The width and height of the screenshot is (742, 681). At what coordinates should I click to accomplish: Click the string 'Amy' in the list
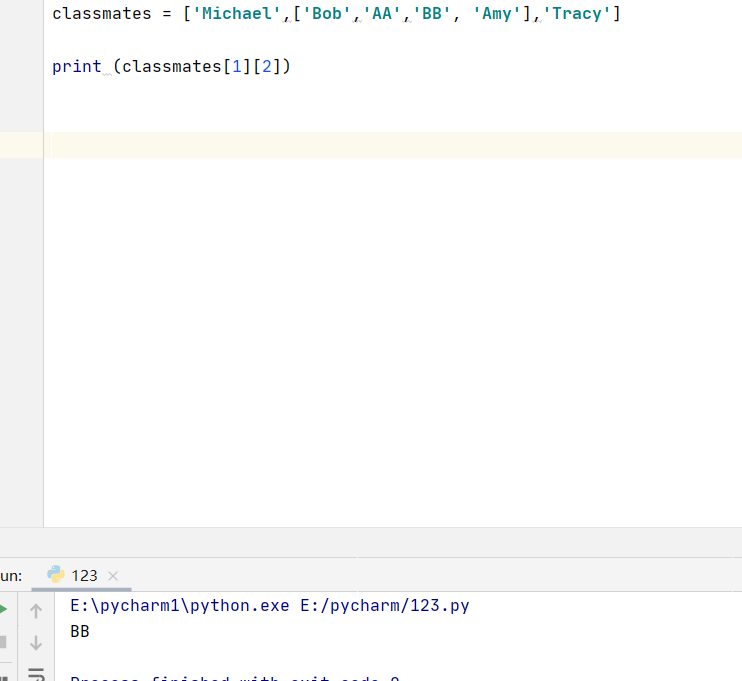pyautogui.click(x=496, y=14)
